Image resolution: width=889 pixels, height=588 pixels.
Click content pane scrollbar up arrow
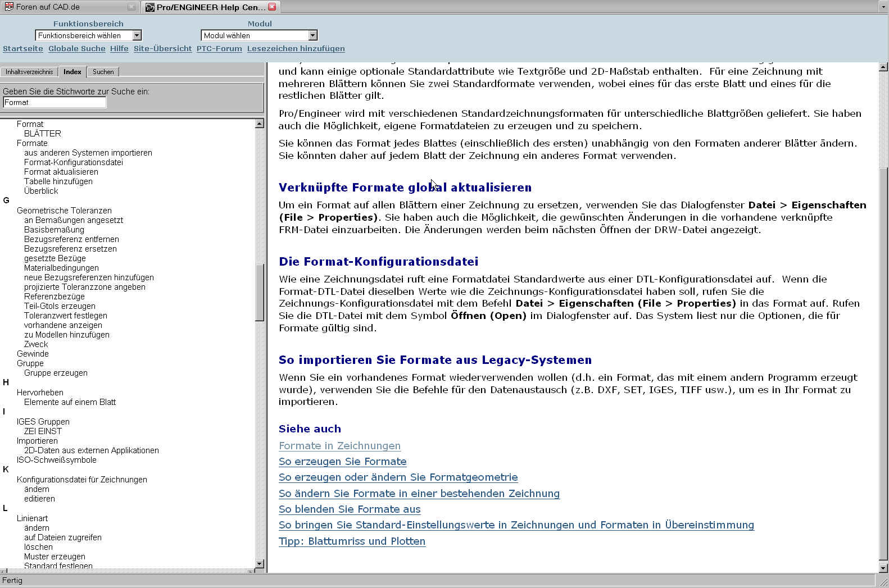click(883, 67)
